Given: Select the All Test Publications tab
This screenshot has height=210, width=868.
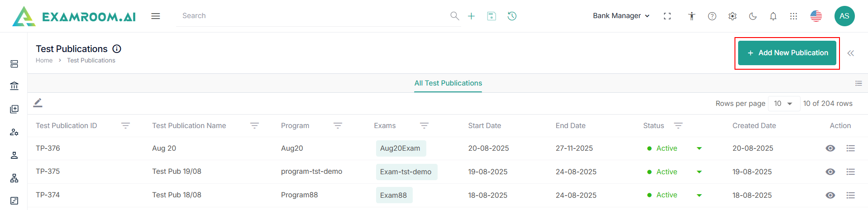Looking at the screenshot, I should [x=448, y=83].
